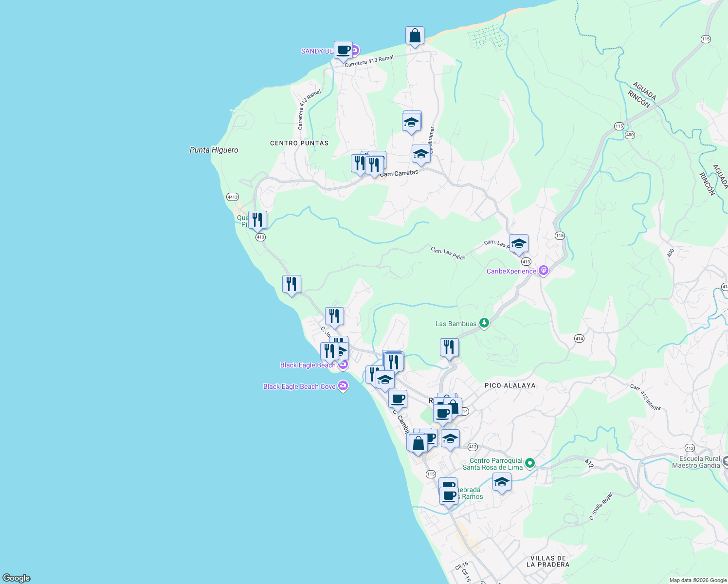Open the restaurant marker in Pico Alalaya area

click(x=449, y=347)
